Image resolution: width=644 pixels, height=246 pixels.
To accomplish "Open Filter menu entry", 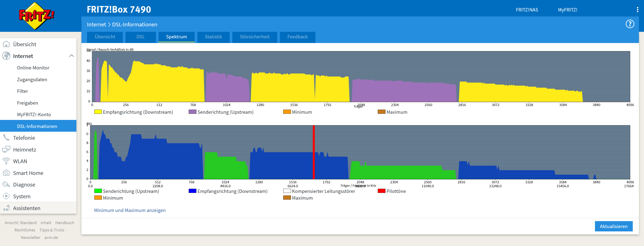I will [x=38, y=91].
